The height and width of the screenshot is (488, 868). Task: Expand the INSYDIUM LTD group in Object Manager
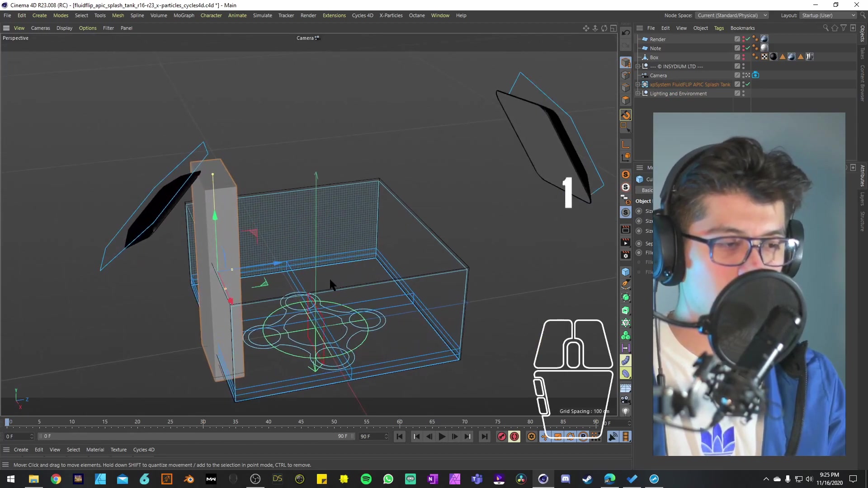637,66
